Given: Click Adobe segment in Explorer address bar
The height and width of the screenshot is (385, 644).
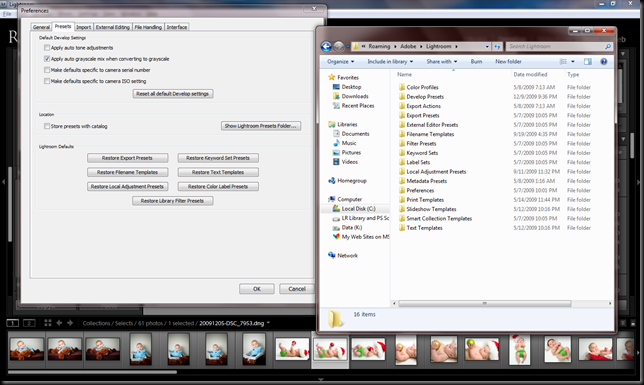Looking at the screenshot, I should (408, 46).
